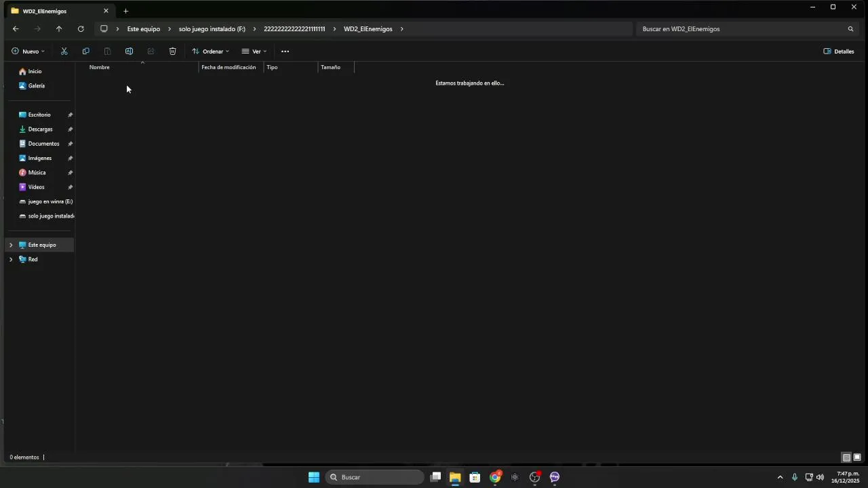Viewport: 868px width, 488px height.
Task: Click the PC icon in address bar
Action: coord(104,29)
